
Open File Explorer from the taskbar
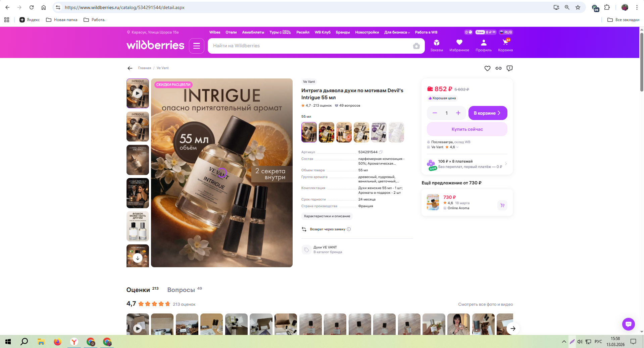[x=41, y=342]
